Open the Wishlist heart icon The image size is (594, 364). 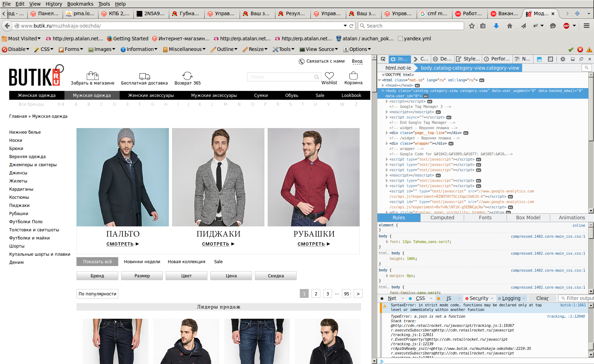coord(330,75)
